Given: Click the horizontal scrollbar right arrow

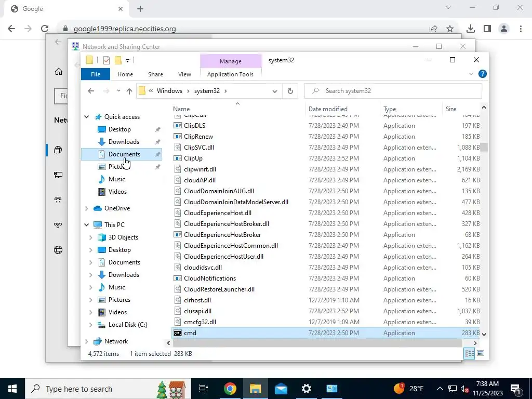Looking at the screenshot, I should point(475,343).
